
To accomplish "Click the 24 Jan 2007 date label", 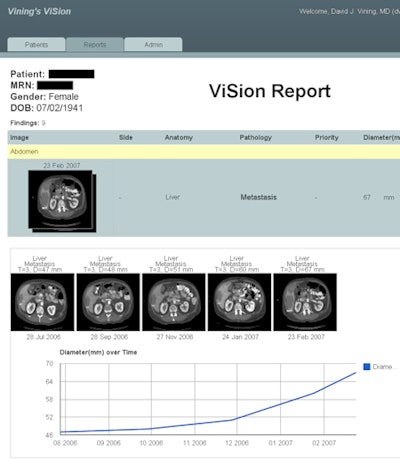I will (x=240, y=337).
